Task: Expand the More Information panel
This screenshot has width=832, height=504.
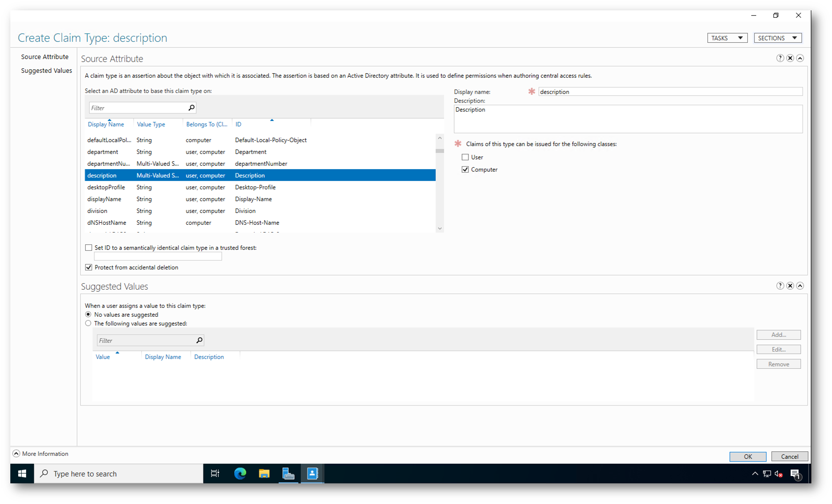Action: 16,453
